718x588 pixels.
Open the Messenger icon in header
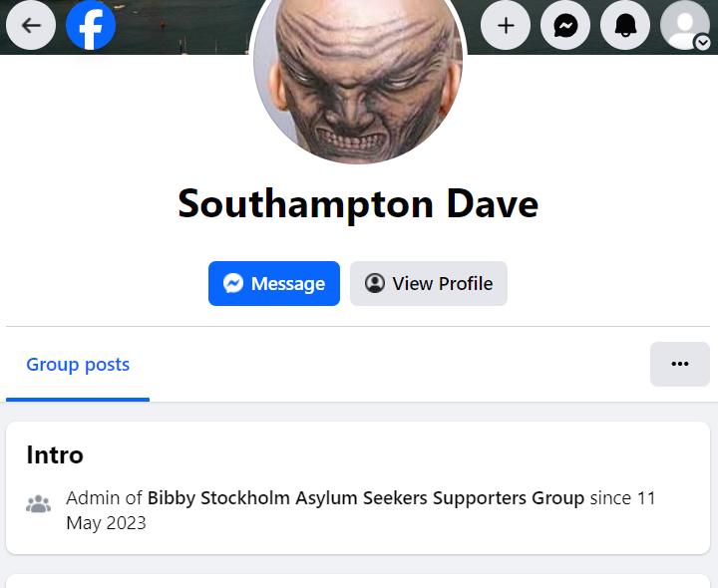pos(565,25)
